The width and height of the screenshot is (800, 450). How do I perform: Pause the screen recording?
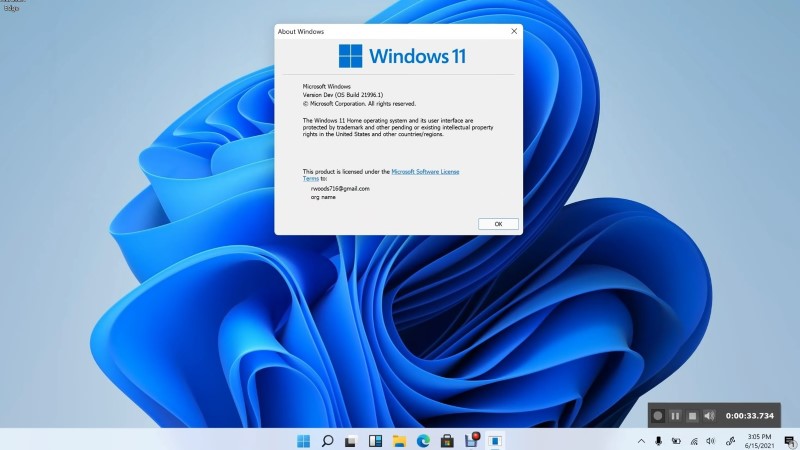[675, 415]
